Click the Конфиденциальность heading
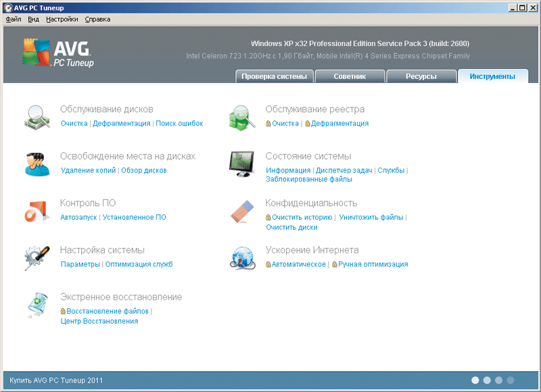This screenshot has height=392, width=541. coord(311,203)
